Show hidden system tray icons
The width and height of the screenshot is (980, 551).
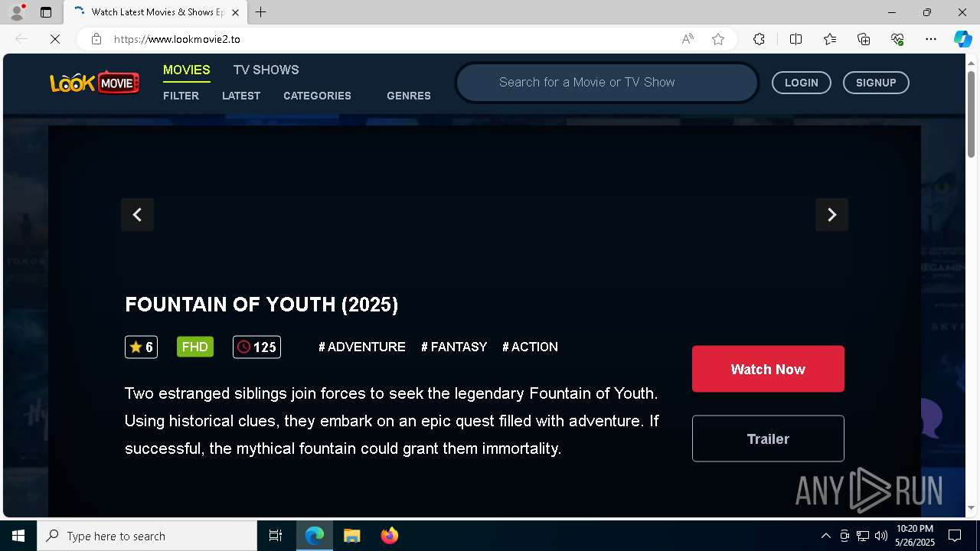tap(825, 536)
